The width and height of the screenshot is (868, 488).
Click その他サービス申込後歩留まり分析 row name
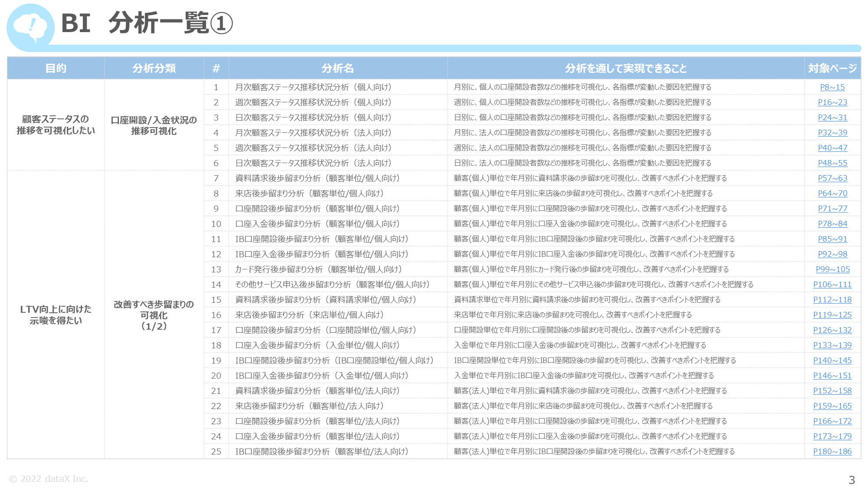coord(332,285)
